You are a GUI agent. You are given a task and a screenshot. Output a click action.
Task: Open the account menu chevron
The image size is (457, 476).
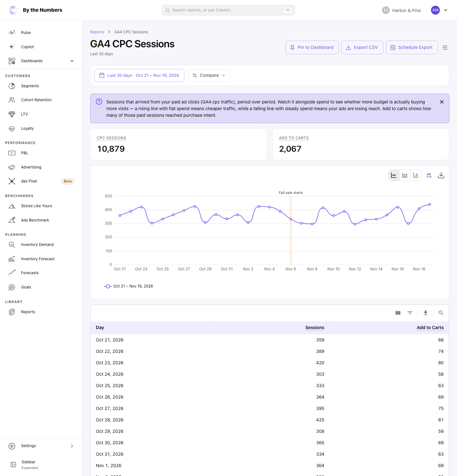(x=446, y=10)
